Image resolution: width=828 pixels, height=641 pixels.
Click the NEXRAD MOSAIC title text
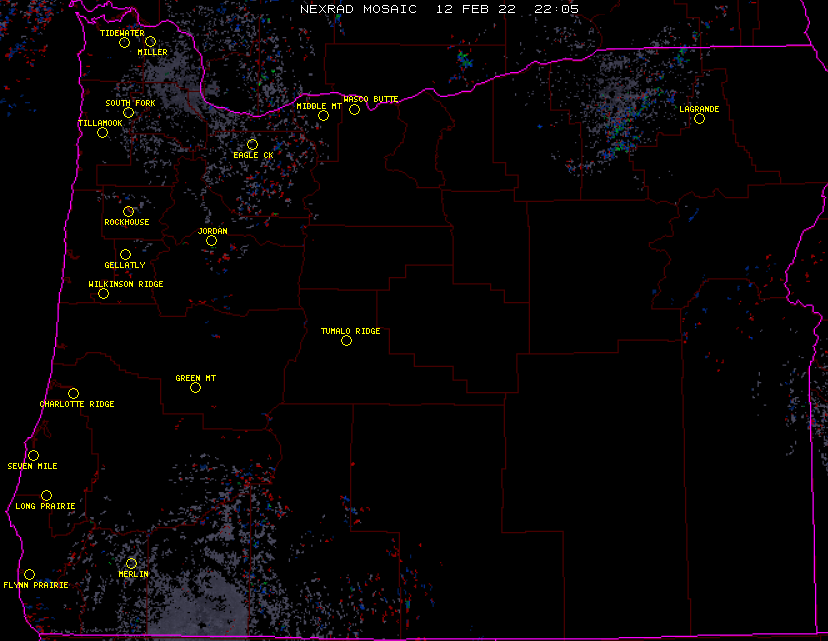357,8
